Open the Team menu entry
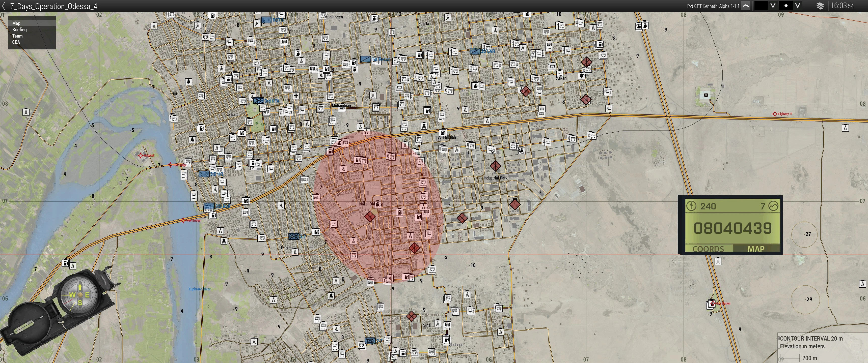Screen dimensions: 868x363 click(x=17, y=36)
